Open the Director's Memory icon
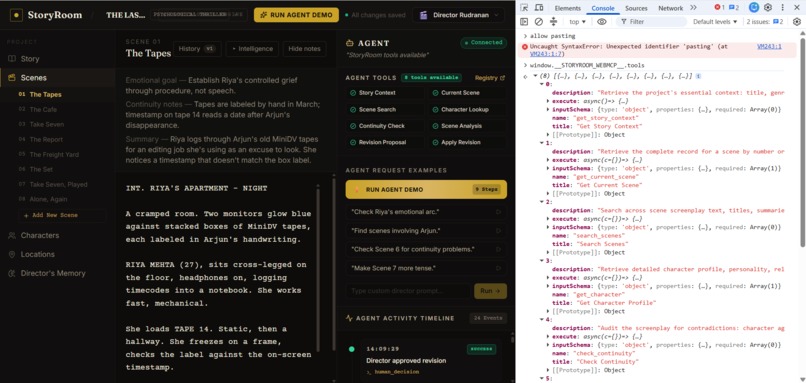Image resolution: width=806 pixels, height=383 pixels. pyautogui.click(x=12, y=273)
